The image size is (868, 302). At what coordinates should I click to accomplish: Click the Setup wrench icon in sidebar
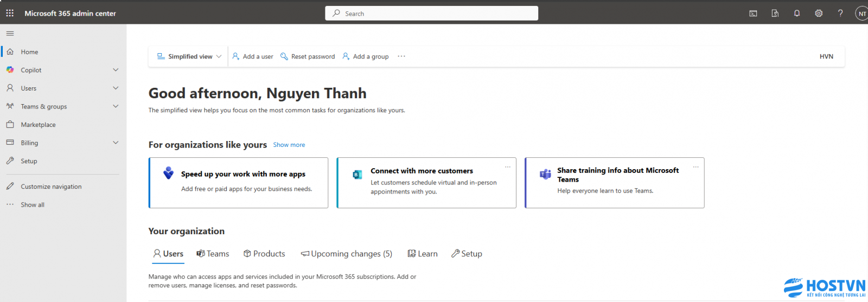10,161
